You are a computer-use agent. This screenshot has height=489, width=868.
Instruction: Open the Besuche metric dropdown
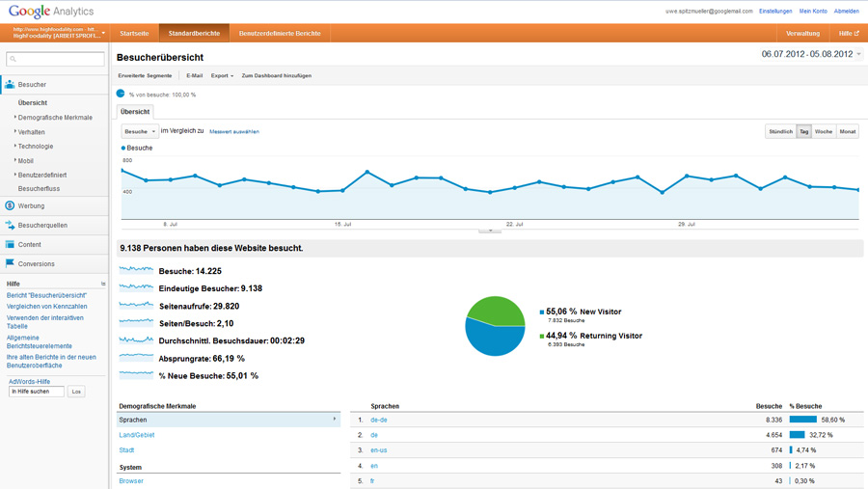coord(140,131)
